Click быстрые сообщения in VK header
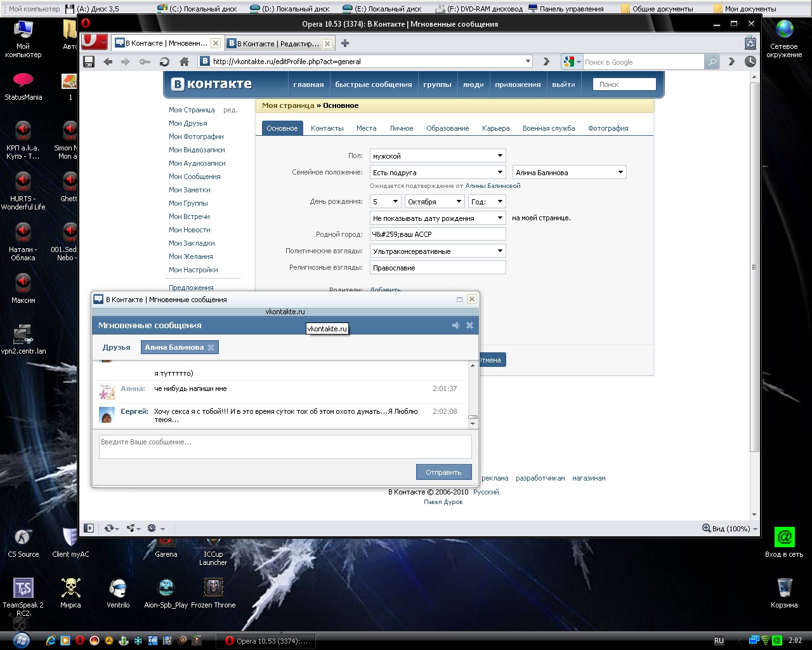This screenshot has height=650, width=812. point(374,84)
